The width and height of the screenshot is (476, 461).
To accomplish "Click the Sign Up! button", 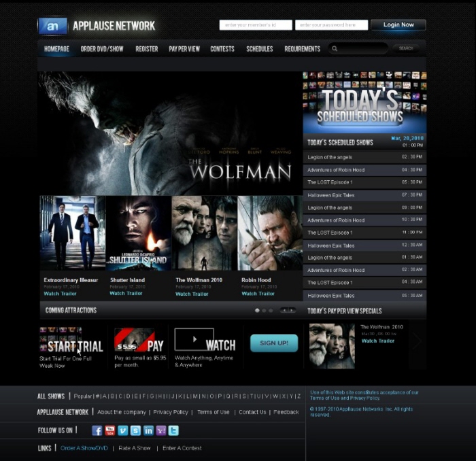I will [x=274, y=343].
